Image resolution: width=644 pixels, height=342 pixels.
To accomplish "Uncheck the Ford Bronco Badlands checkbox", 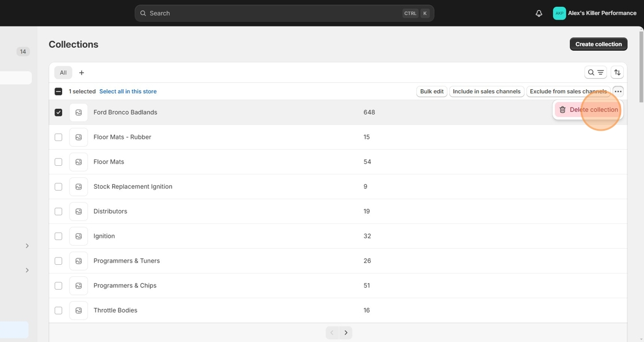I will click(58, 112).
